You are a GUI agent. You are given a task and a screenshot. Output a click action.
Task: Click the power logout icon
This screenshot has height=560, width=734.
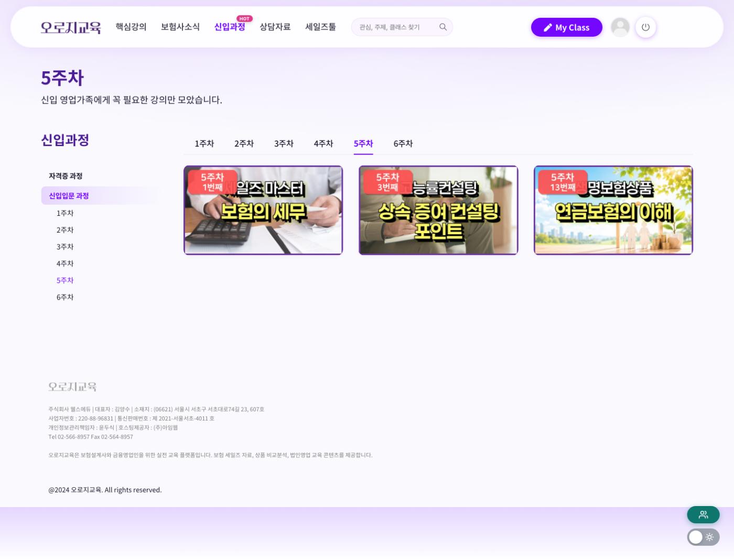point(645,27)
